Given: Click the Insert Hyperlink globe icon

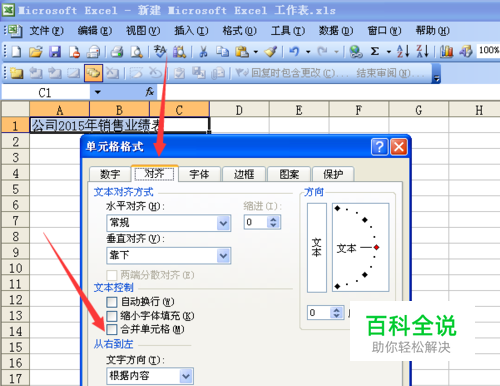Looking at the screenshot, I should click(x=356, y=52).
